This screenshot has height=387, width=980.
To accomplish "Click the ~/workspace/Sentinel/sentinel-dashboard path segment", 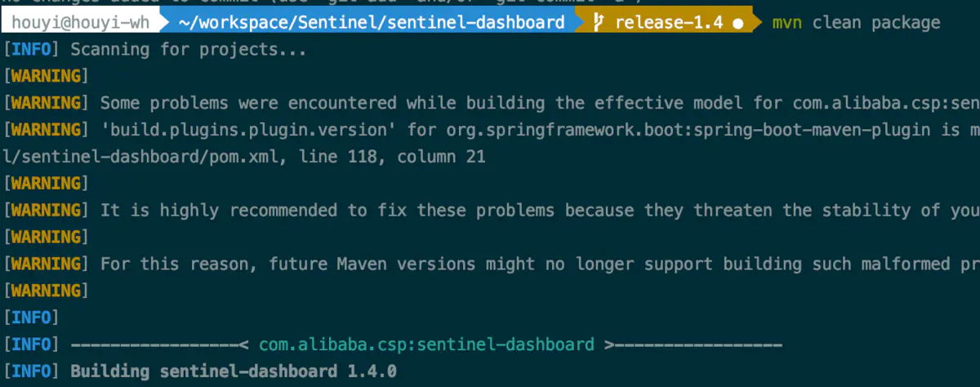I will tap(371, 23).
